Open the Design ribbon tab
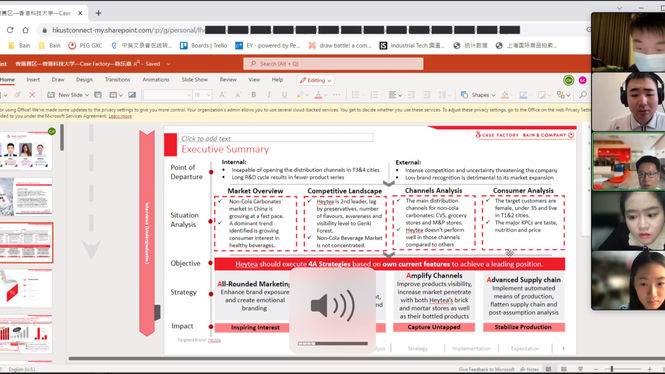Image resolution: width=665 pixels, height=374 pixels. (84, 80)
